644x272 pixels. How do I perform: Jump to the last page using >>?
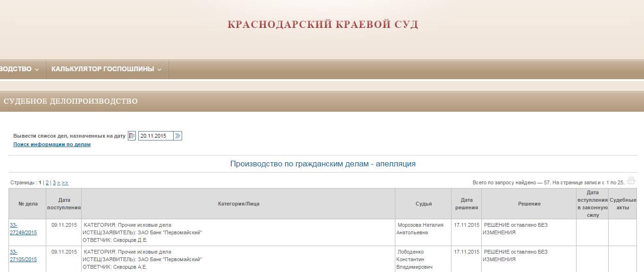click(65, 182)
